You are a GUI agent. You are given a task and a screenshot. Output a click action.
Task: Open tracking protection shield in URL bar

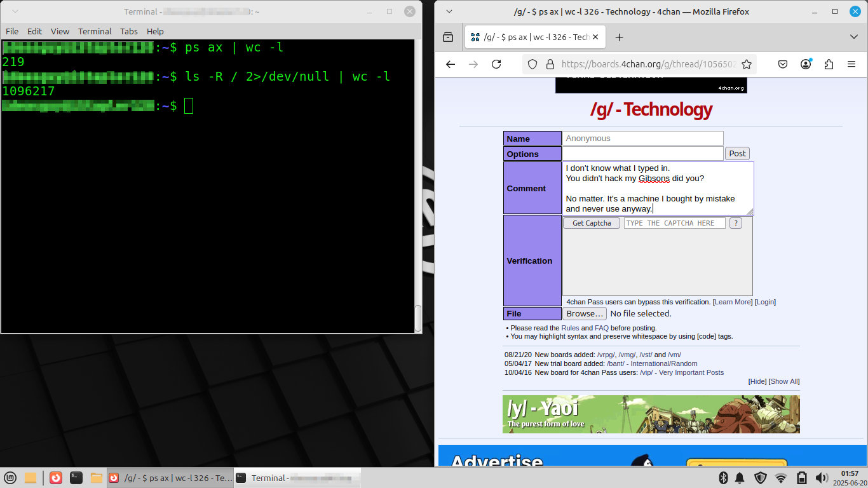click(532, 64)
